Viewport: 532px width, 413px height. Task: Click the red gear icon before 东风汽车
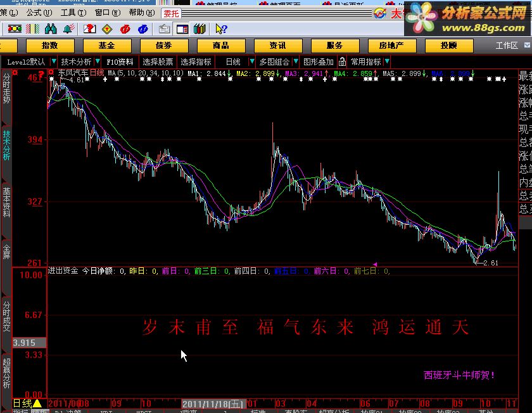point(51,72)
